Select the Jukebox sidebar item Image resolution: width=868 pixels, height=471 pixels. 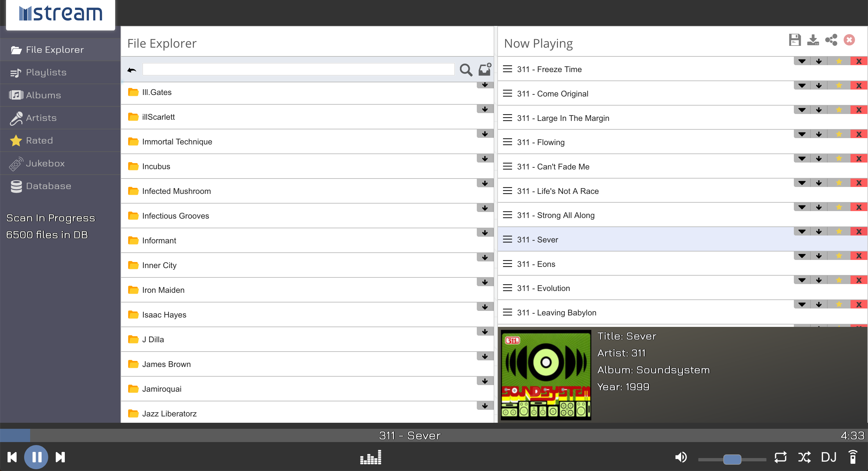point(46,163)
